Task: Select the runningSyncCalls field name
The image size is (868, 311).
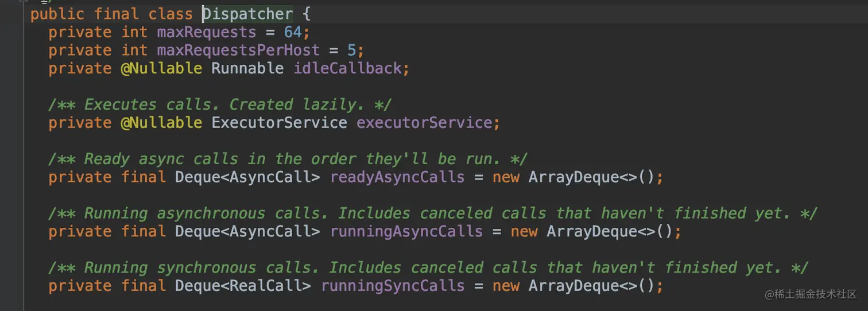Action: coord(393,286)
